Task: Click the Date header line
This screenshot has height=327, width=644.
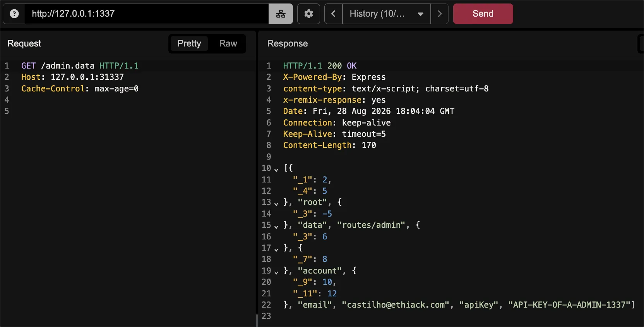Action: [369, 111]
